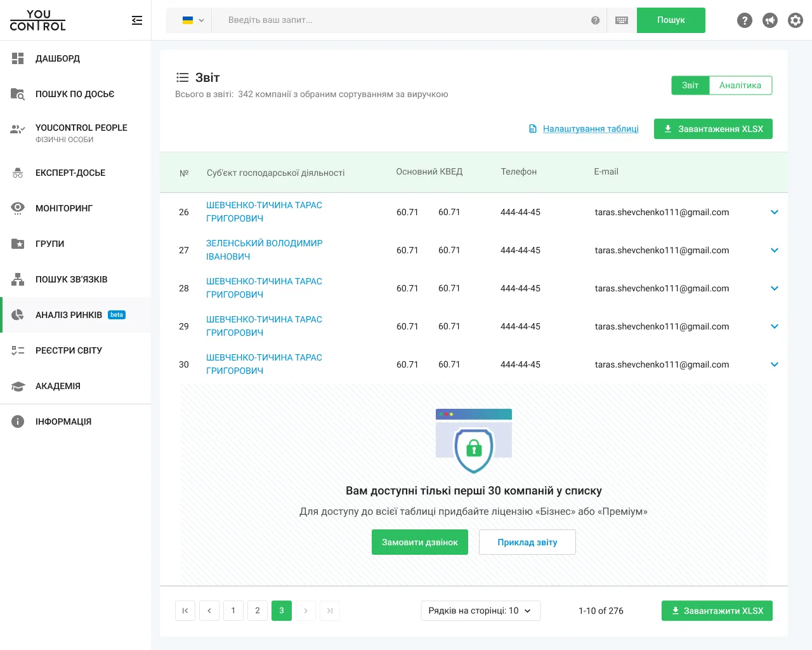Expand row 26 details chevron
Image resolution: width=812 pixels, height=650 pixels.
pos(775,212)
